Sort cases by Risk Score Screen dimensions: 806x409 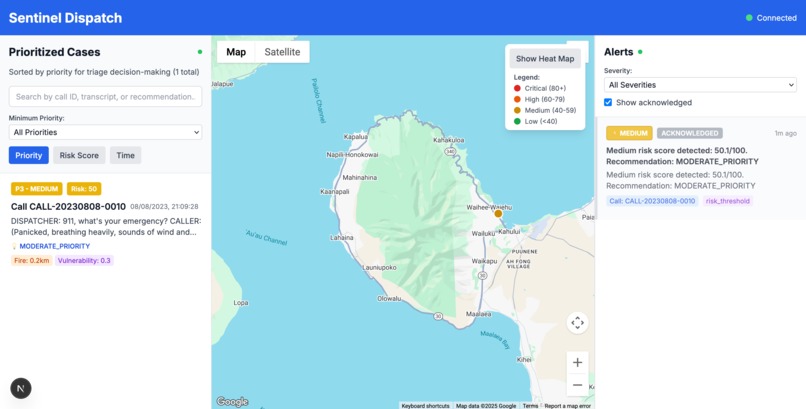[x=79, y=155]
